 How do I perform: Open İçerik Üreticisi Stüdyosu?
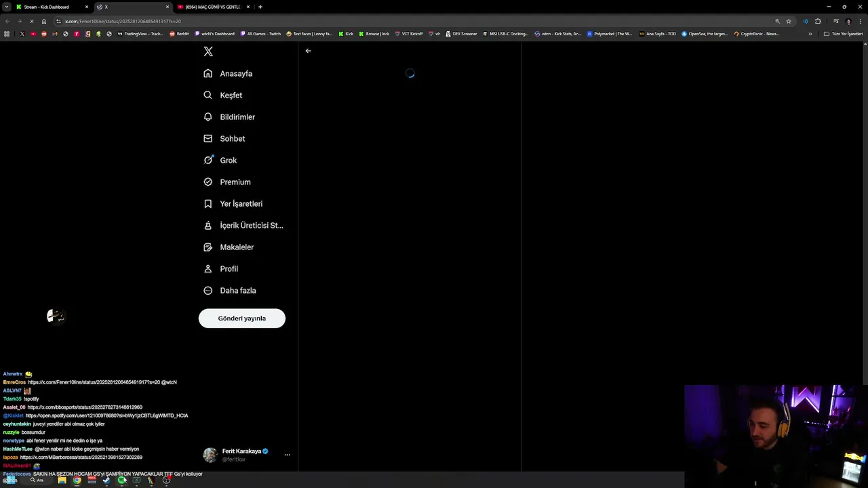click(243, 225)
